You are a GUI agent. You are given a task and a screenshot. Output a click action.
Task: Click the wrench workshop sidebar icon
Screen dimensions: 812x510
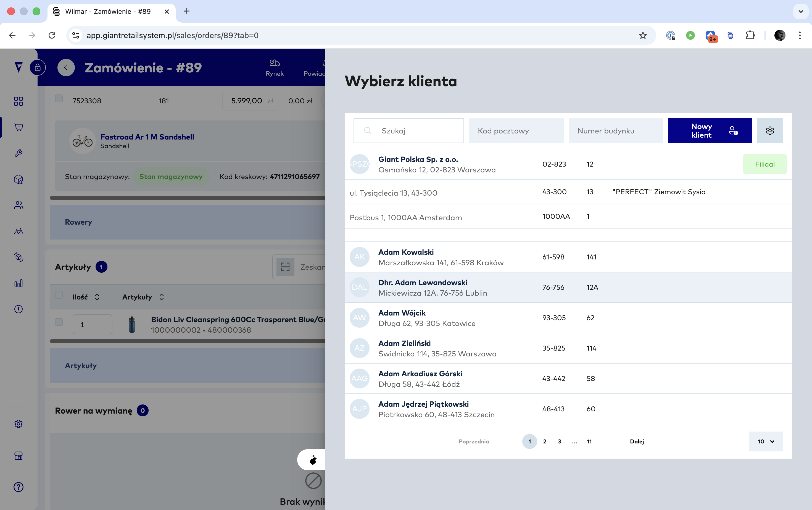tap(19, 153)
